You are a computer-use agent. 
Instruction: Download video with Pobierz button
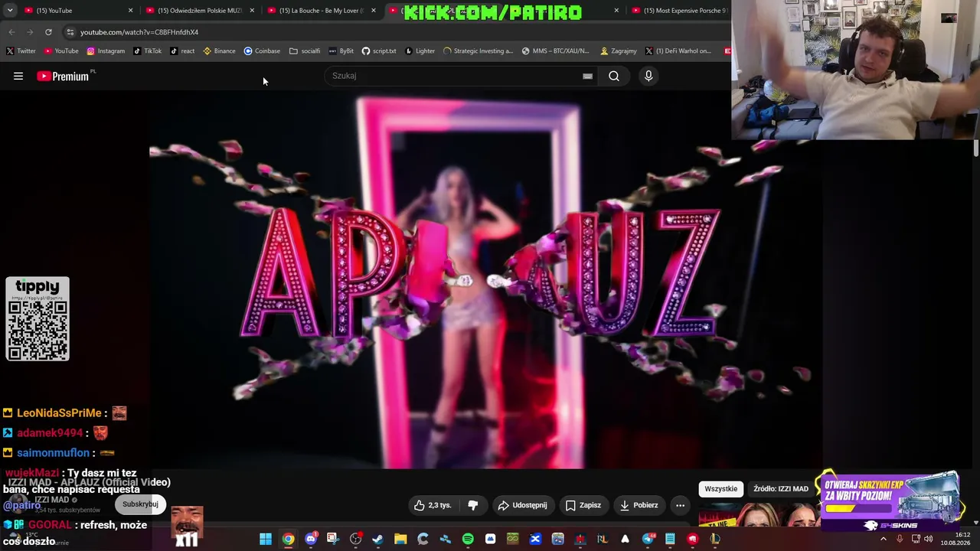(x=639, y=505)
